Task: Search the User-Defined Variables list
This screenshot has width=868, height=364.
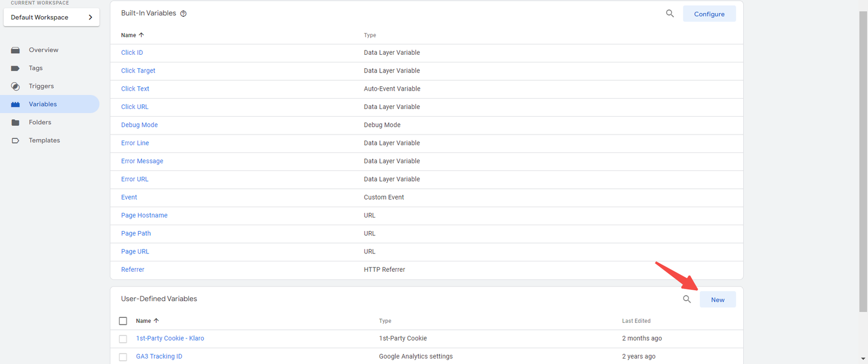Action: 687,299
